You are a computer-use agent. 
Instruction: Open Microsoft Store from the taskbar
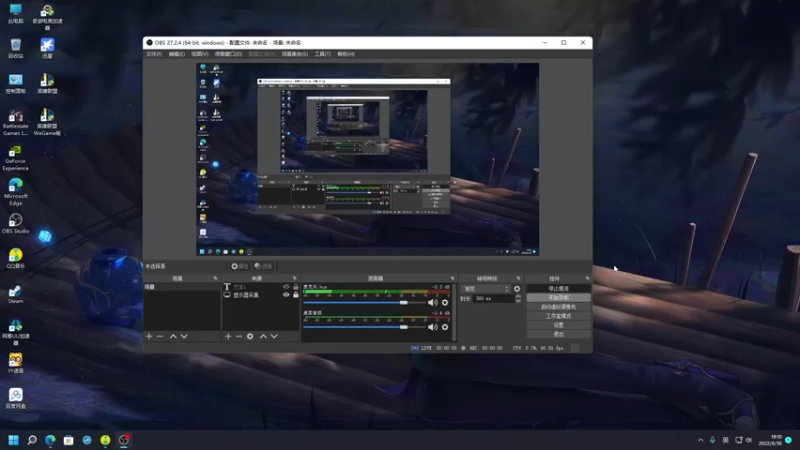pos(68,440)
